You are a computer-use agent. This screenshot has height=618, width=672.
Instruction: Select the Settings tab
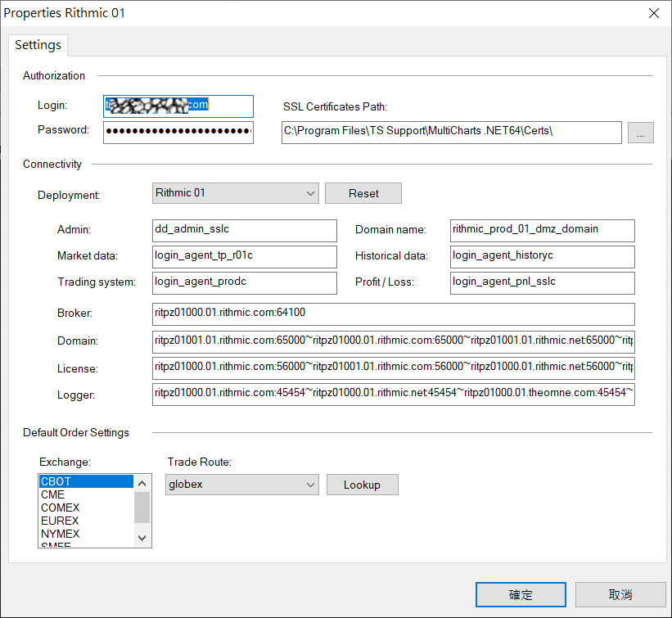(x=38, y=45)
